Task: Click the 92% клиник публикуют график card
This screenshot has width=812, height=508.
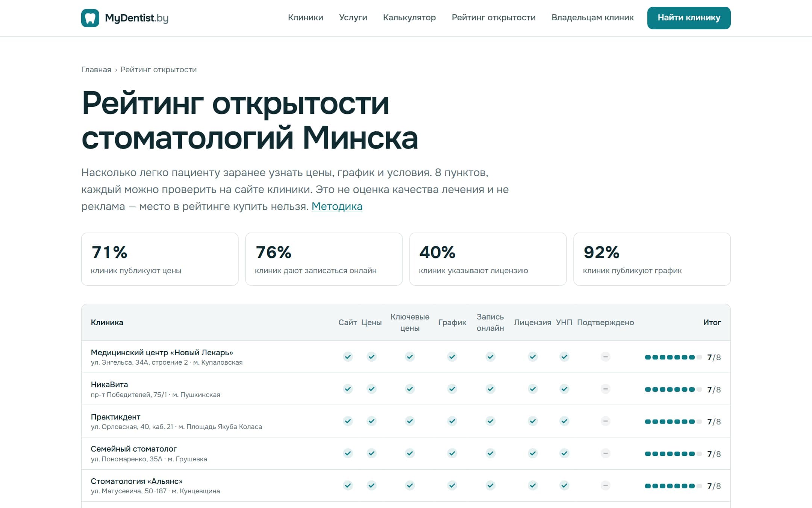Action: tap(652, 259)
